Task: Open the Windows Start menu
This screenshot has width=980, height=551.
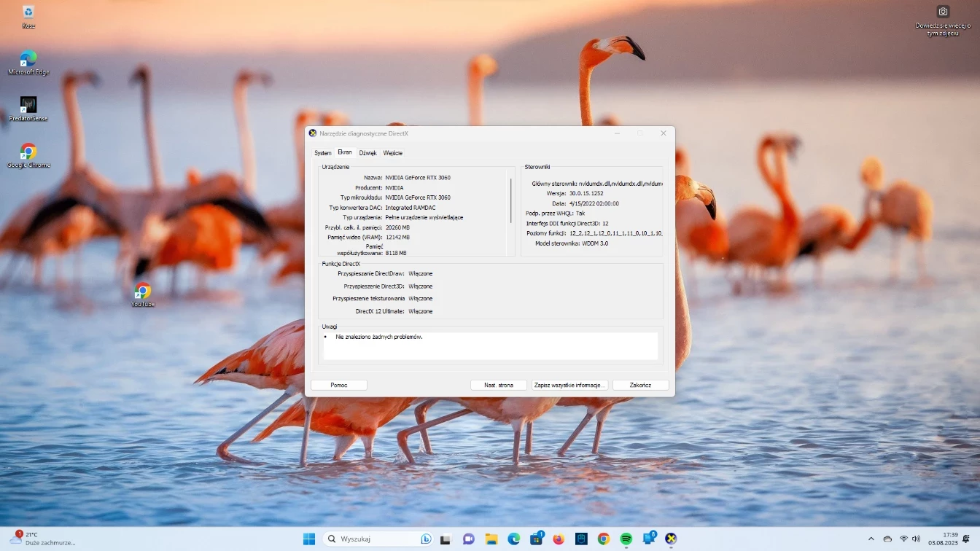Action: click(x=309, y=539)
